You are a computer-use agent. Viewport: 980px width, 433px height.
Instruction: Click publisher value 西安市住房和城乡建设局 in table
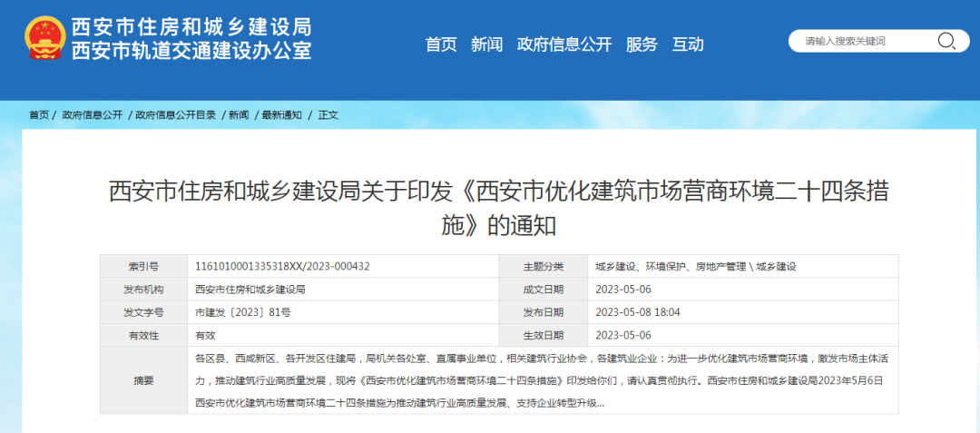[x=250, y=290]
